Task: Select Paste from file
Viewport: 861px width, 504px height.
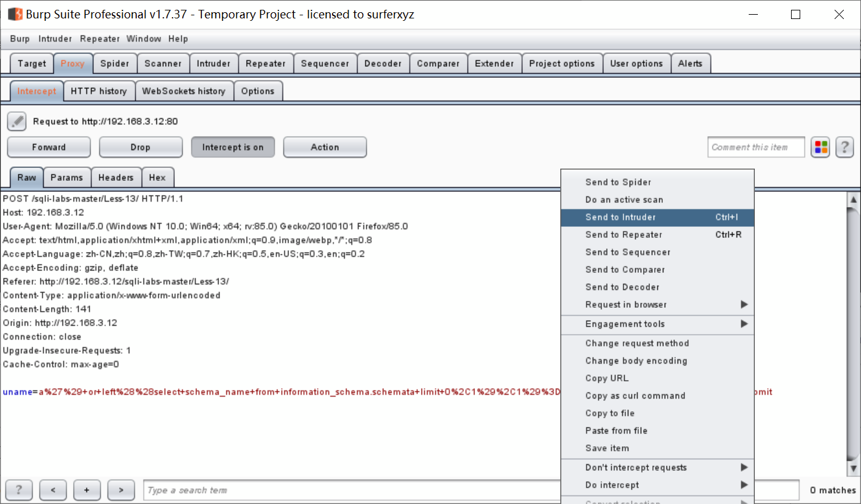Action: point(657,431)
